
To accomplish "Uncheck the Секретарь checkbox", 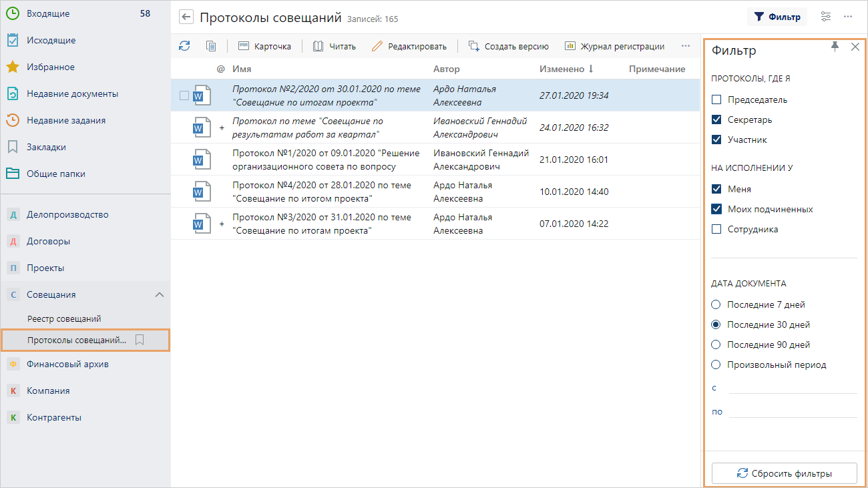I will pyautogui.click(x=716, y=120).
